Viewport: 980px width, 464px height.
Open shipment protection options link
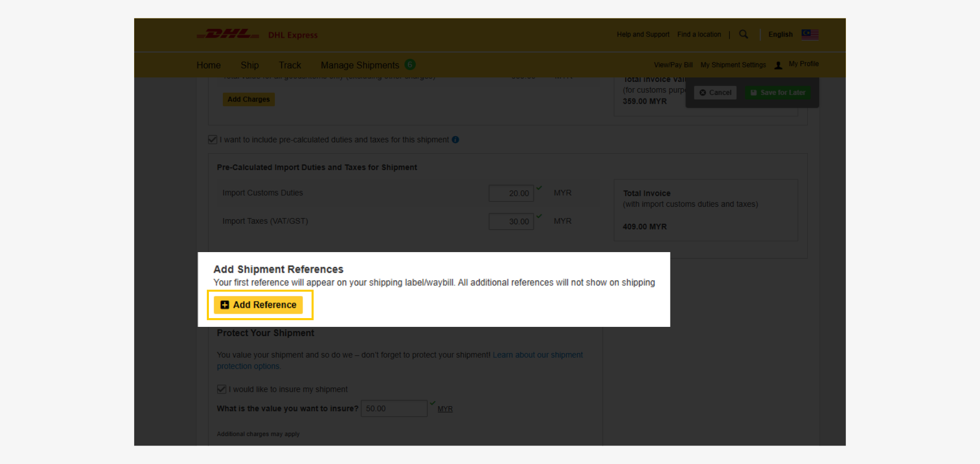(400, 360)
